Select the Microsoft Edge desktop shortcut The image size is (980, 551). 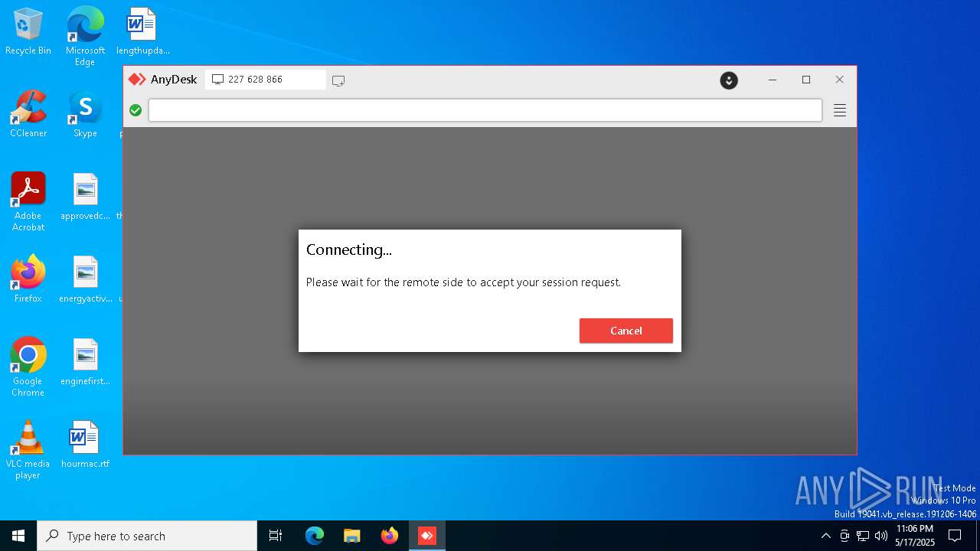85,36
